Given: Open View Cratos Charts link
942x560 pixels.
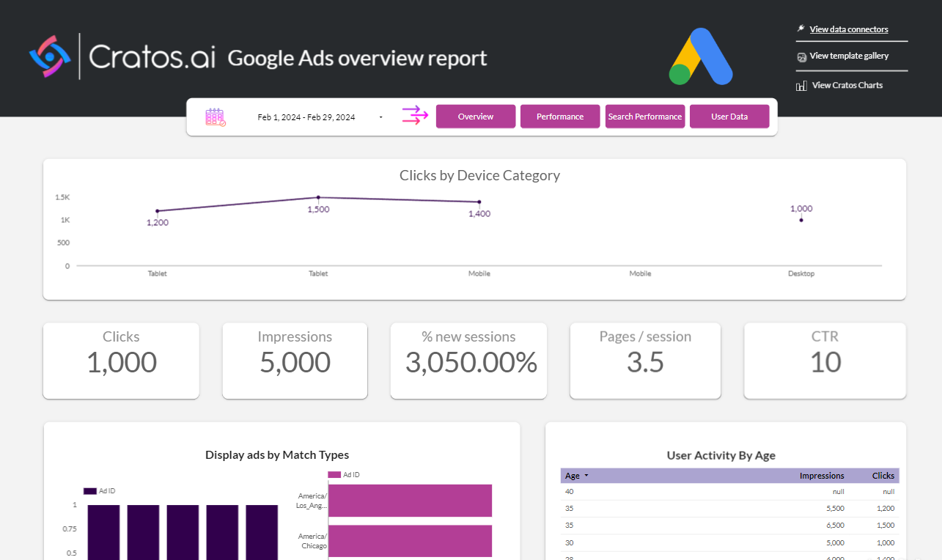Looking at the screenshot, I should tap(847, 85).
